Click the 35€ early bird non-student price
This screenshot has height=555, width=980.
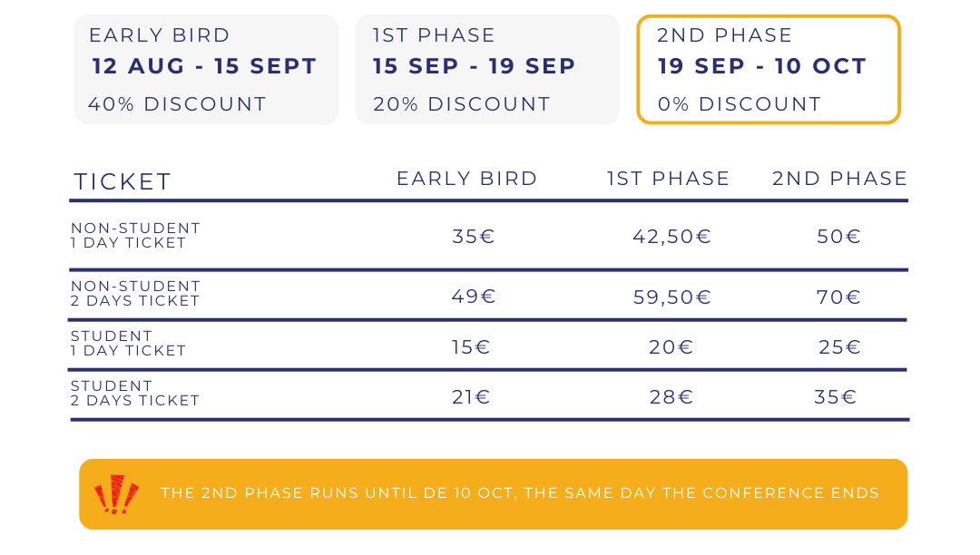[473, 237]
